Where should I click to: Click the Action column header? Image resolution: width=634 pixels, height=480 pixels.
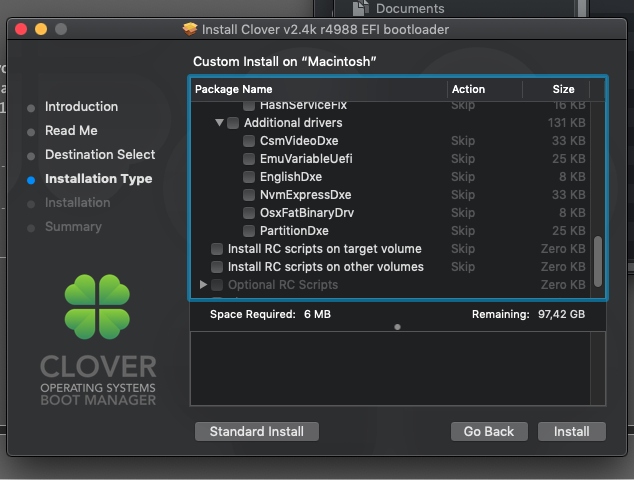pos(485,89)
